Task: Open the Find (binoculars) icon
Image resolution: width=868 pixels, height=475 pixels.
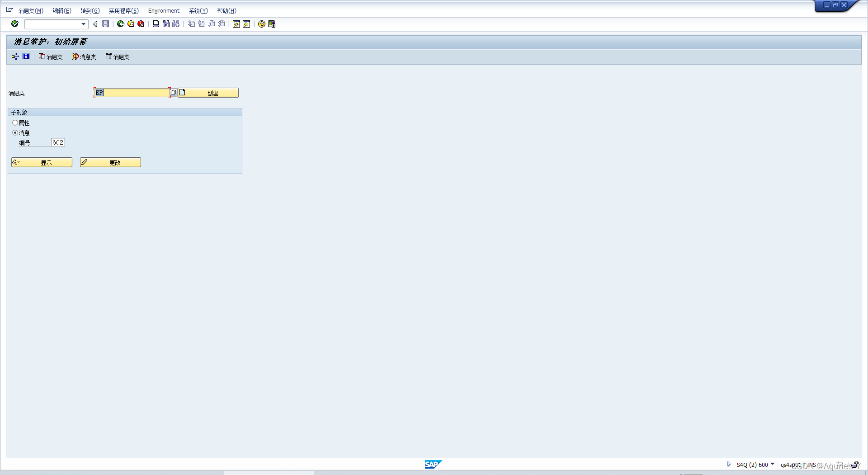Action: click(165, 24)
